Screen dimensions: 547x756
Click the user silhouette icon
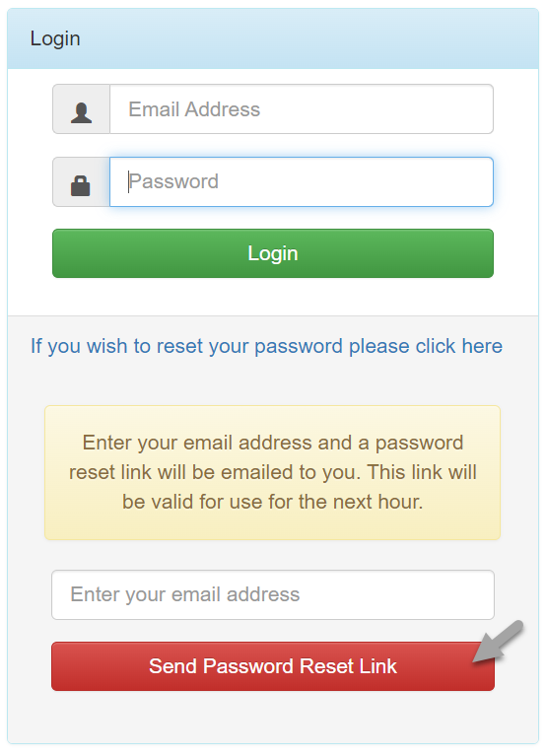(x=81, y=112)
